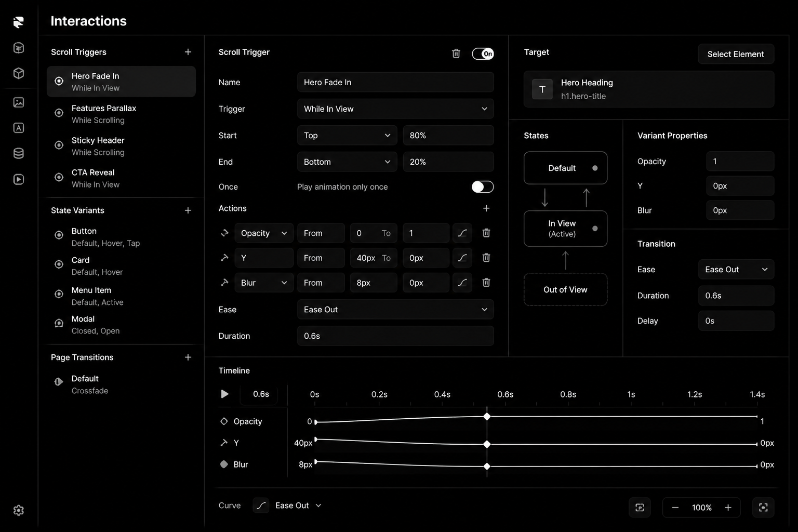Open the Y action property selector

pyautogui.click(x=264, y=258)
